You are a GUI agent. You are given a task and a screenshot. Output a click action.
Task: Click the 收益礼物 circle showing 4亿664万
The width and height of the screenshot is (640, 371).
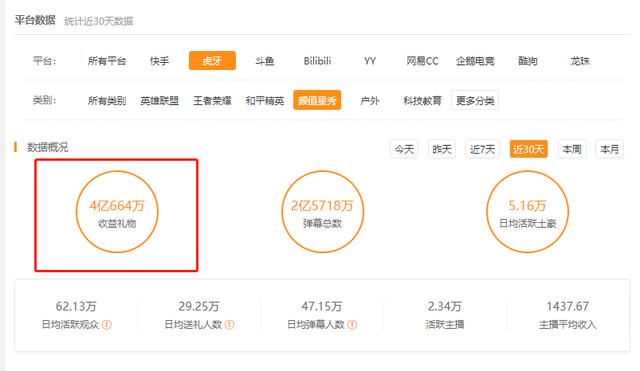(x=117, y=212)
